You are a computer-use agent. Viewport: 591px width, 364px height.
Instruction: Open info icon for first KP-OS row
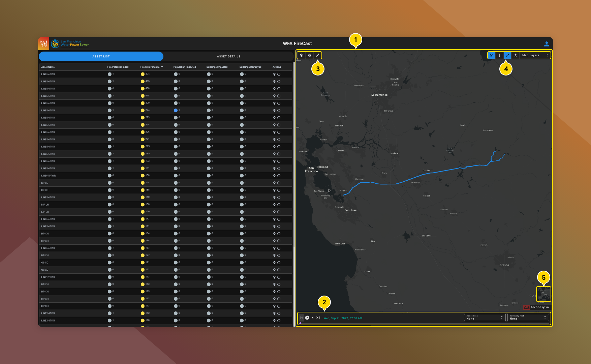[279, 183]
